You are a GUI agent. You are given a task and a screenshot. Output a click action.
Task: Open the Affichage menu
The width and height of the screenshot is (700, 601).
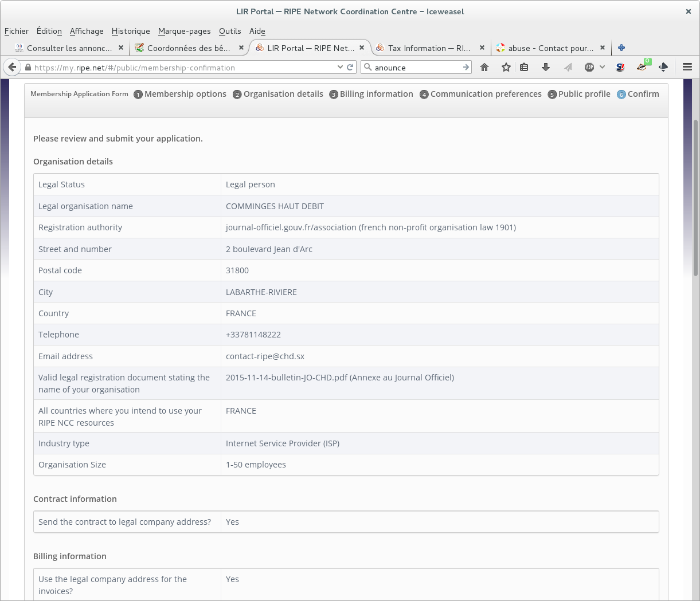coord(87,32)
